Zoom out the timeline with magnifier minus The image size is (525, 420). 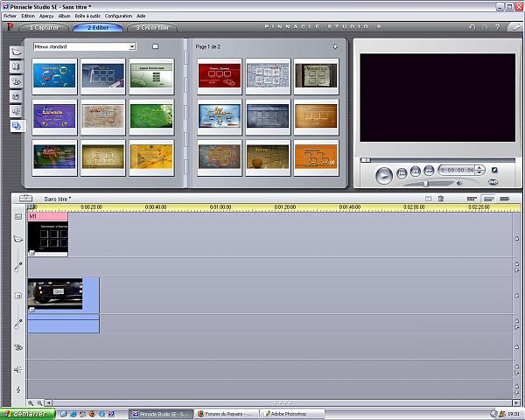pyautogui.click(x=39, y=402)
